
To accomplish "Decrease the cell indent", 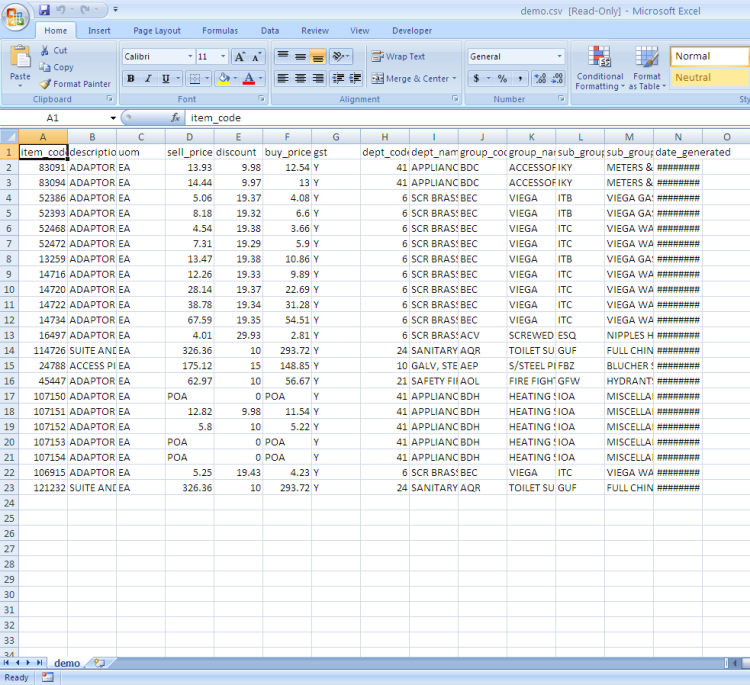I will click(x=338, y=78).
